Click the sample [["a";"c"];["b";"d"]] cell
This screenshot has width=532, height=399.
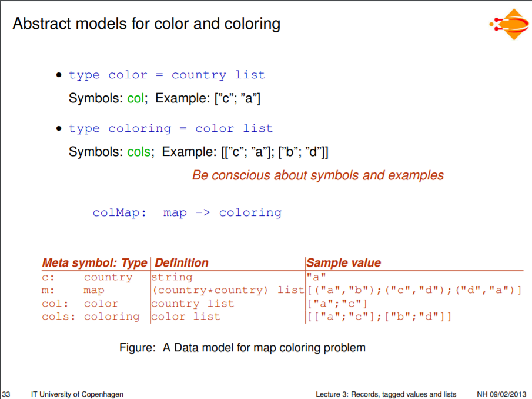pos(379,317)
